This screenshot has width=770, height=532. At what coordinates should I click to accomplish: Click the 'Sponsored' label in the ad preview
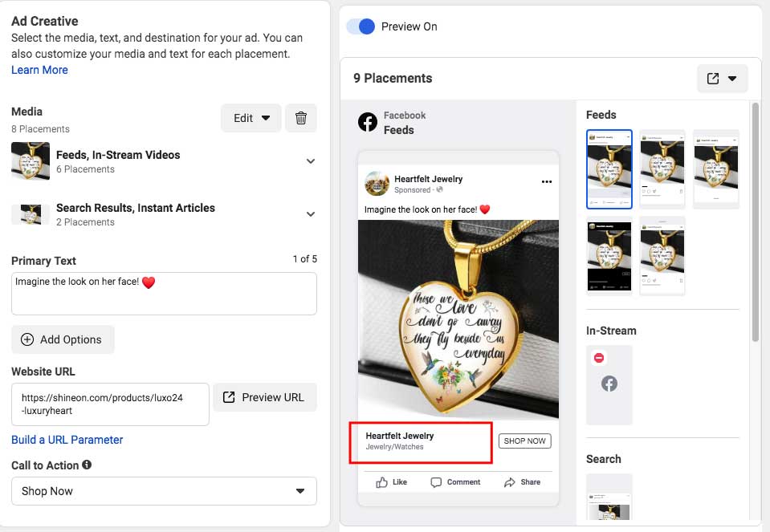coord(413,190)
